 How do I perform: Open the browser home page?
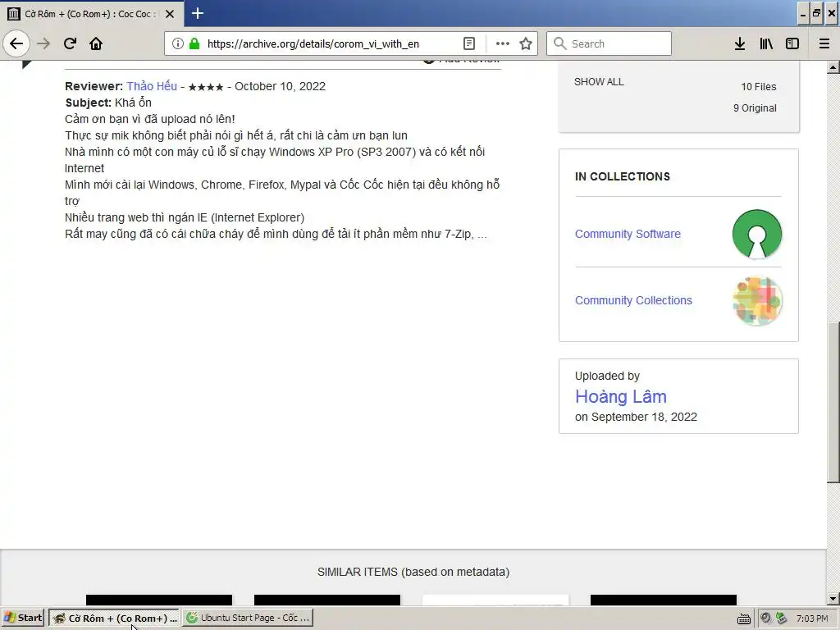pos(96,43)
